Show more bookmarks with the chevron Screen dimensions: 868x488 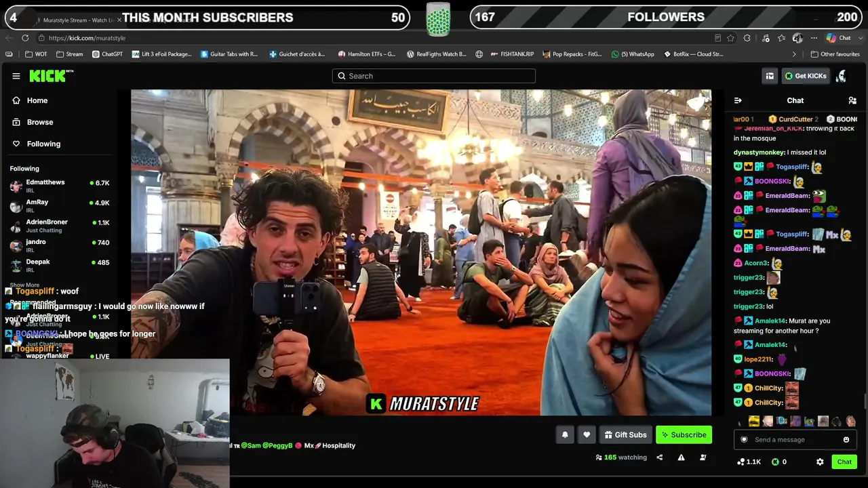794,54
